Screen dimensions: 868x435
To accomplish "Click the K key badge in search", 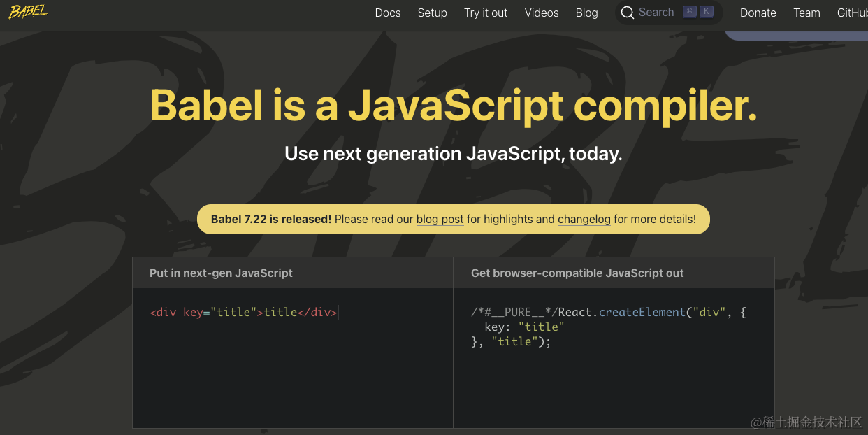I will click(x=707, y=12).
